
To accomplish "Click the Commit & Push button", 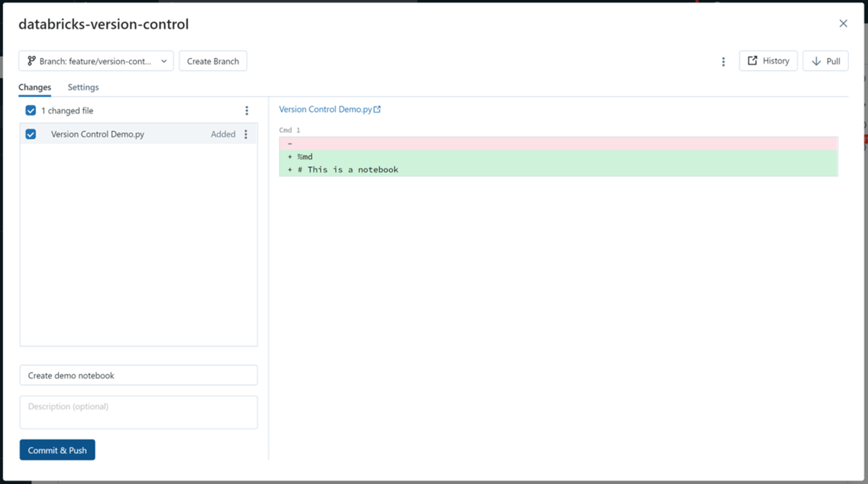I will (58, 450).
